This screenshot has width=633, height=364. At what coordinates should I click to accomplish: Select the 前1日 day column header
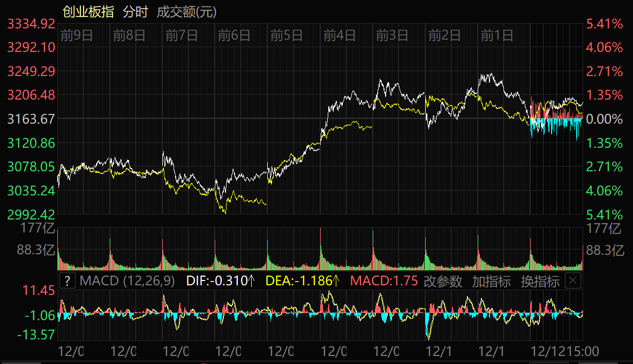(497, 36)
